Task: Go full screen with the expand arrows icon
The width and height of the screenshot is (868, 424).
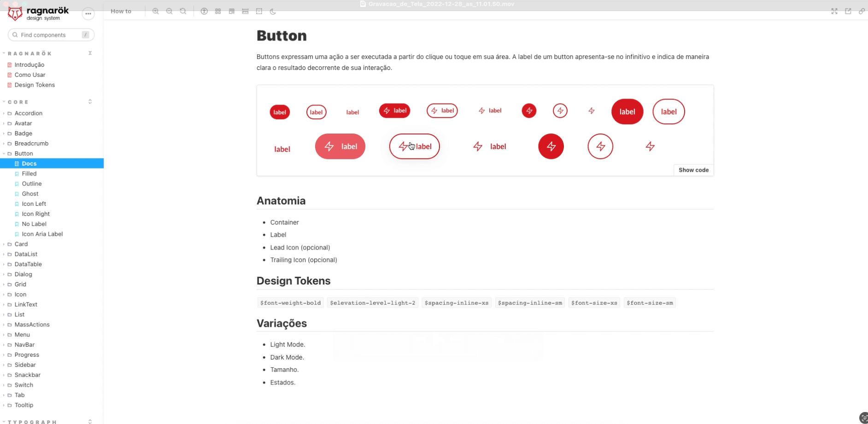Action: click(834, 12)
